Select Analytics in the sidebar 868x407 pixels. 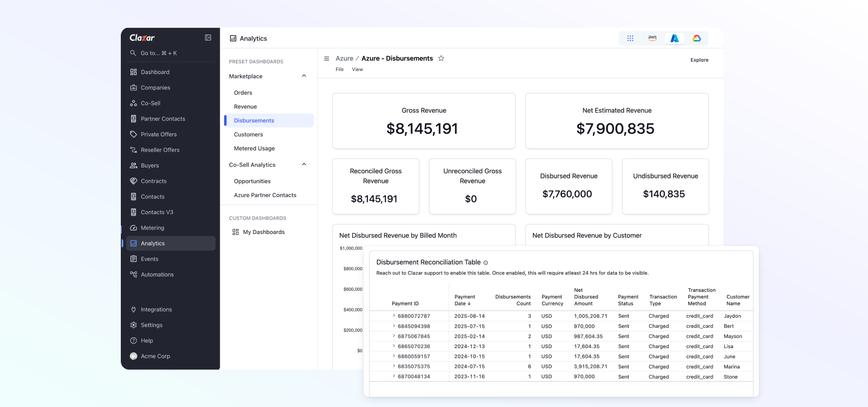click(x=171, y=244)
